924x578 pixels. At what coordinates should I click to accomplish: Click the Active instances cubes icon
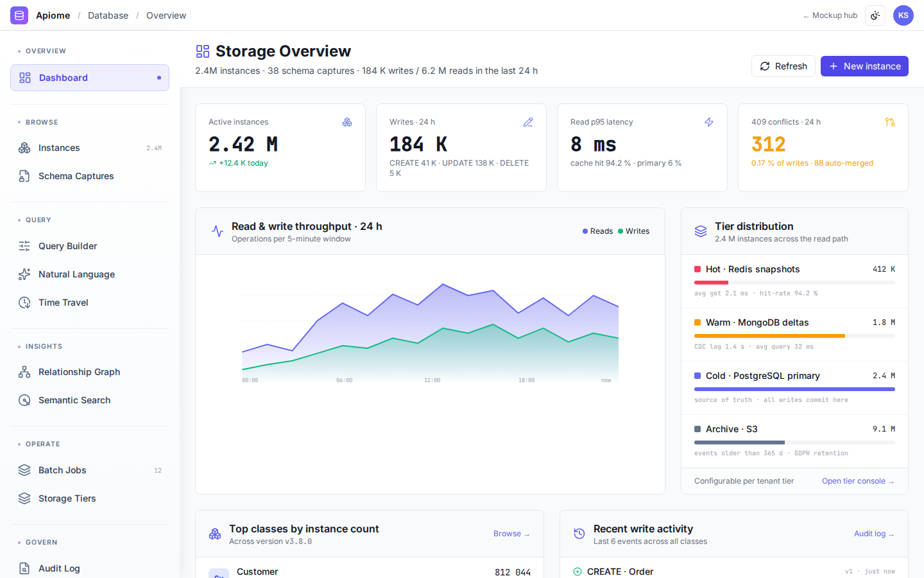coord(347,122)
